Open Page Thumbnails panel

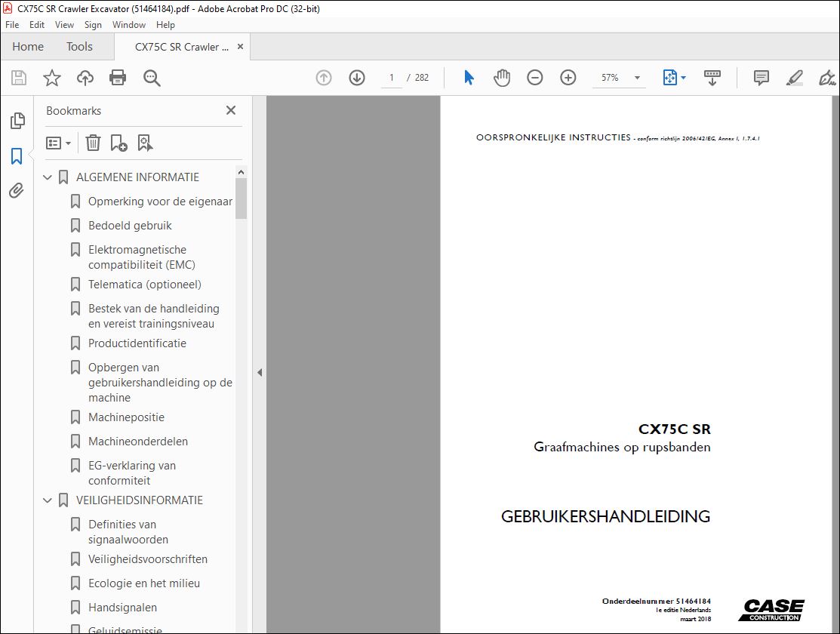coord(17,121)
